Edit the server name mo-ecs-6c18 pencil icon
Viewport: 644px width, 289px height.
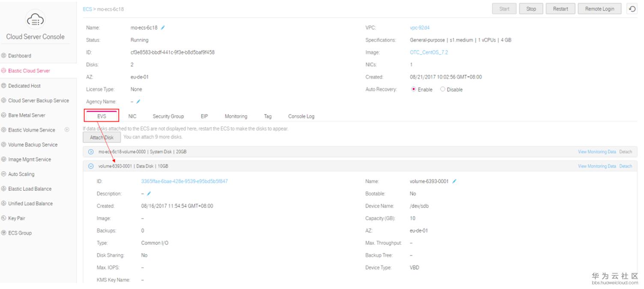tap(163, 27)
